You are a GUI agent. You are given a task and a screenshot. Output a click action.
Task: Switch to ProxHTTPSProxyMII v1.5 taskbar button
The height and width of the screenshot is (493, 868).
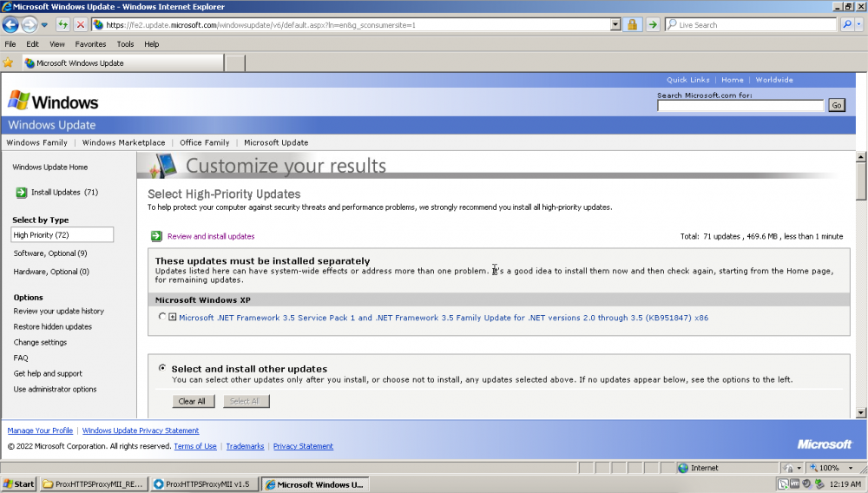click(x=204, y=484)
